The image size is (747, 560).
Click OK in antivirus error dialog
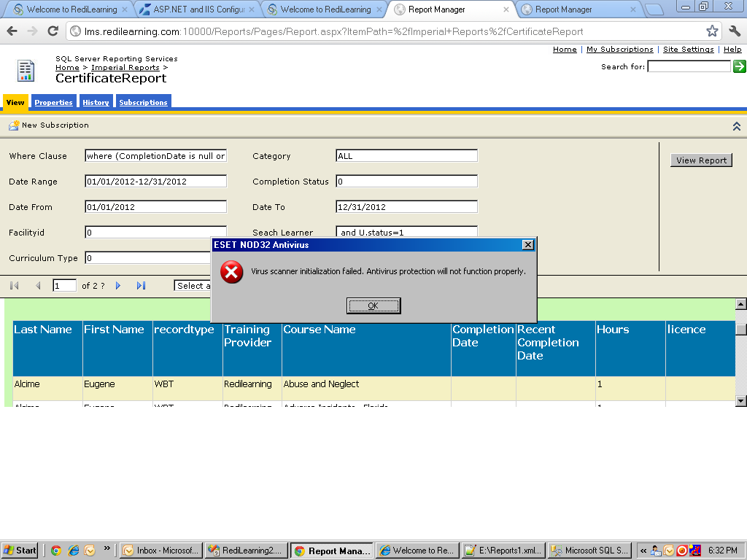click(x=373, y=306)
